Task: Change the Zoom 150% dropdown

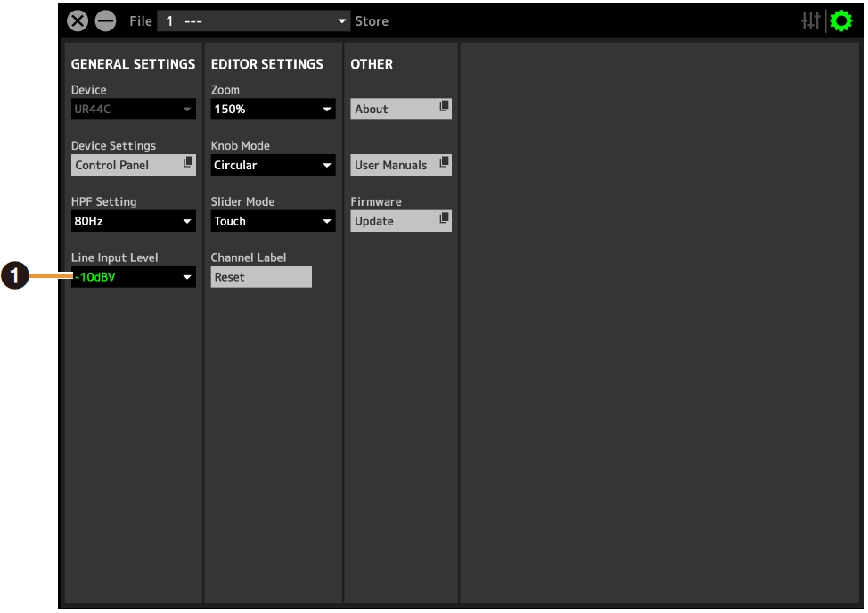Action: (273, 110)
